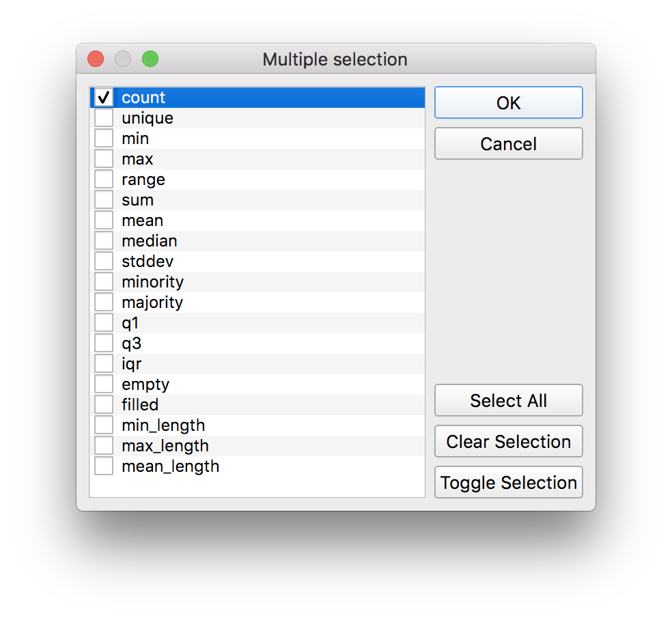Image resolution: width=672 pixels, height=620 pixels.
Task: Click Clear Selection button
Action: (509, 442)
